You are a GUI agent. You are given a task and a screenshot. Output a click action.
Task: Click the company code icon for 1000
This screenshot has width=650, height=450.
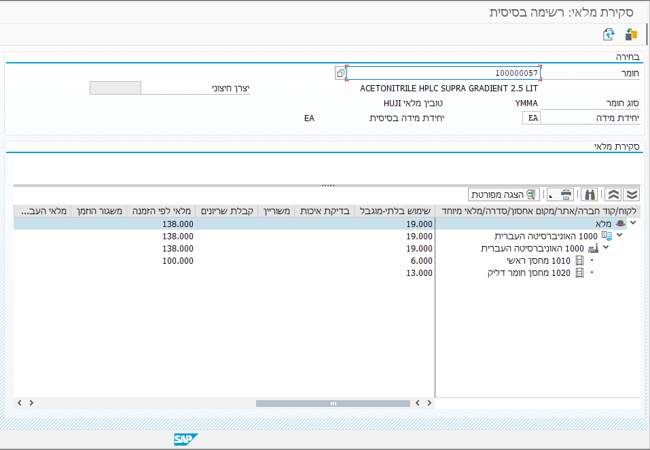tap(606, 236)
